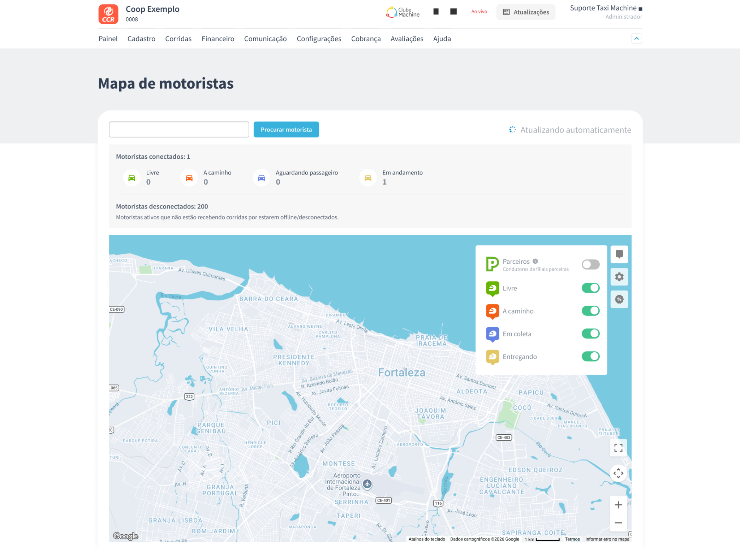Click the CCR Coop Exemplo logo
The height and width of the screenshot is (560, 740).
[108, 14]
